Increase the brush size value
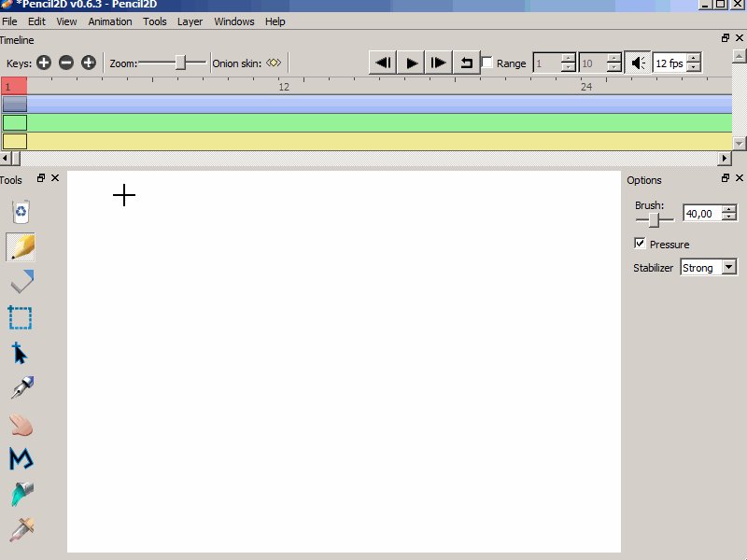The width and height of the screenshot is (747, 560). (x=729, y=208)
